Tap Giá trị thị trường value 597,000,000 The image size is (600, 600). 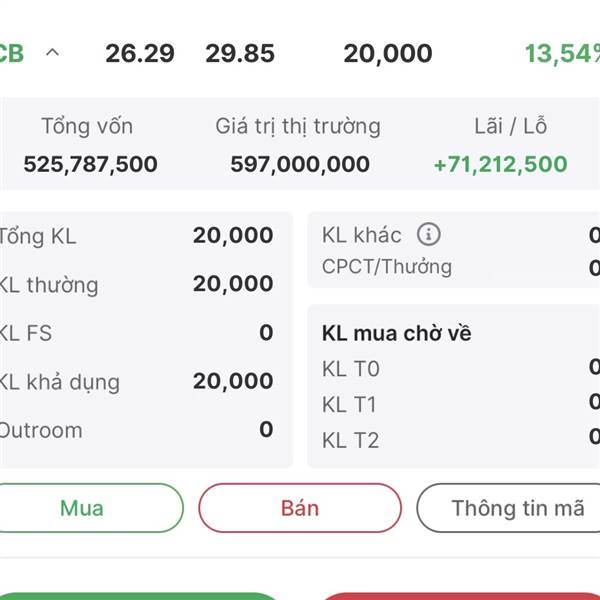click(300, 164)
